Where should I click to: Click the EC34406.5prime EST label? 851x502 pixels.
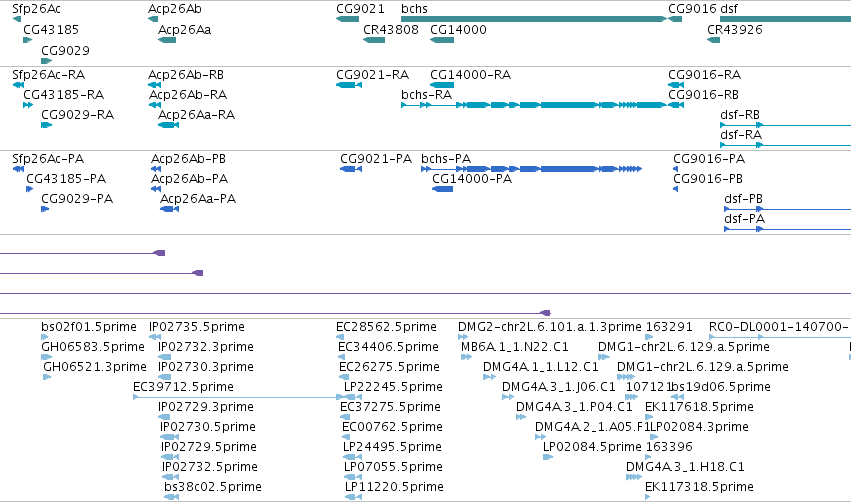pyautogui.click(x=388, y=347)
